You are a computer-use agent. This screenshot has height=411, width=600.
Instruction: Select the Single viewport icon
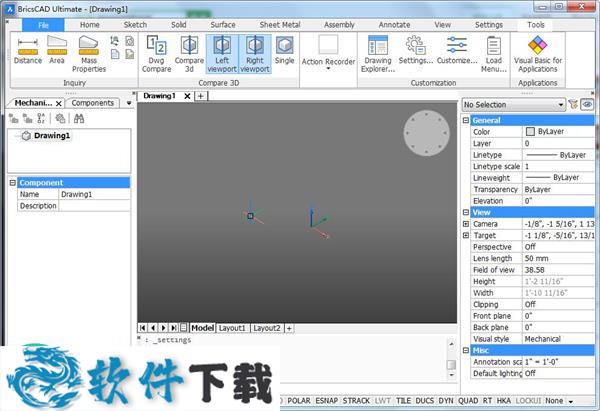click(284, 50)
